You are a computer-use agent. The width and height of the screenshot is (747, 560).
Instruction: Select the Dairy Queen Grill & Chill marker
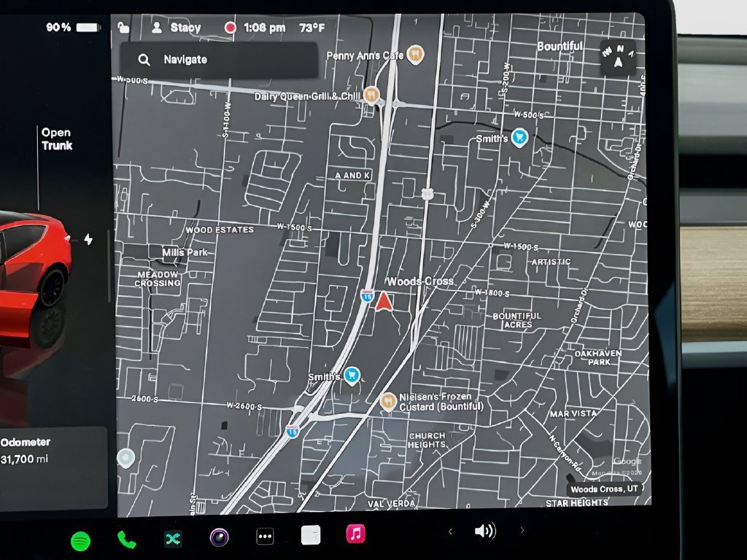tap(371, 96)
